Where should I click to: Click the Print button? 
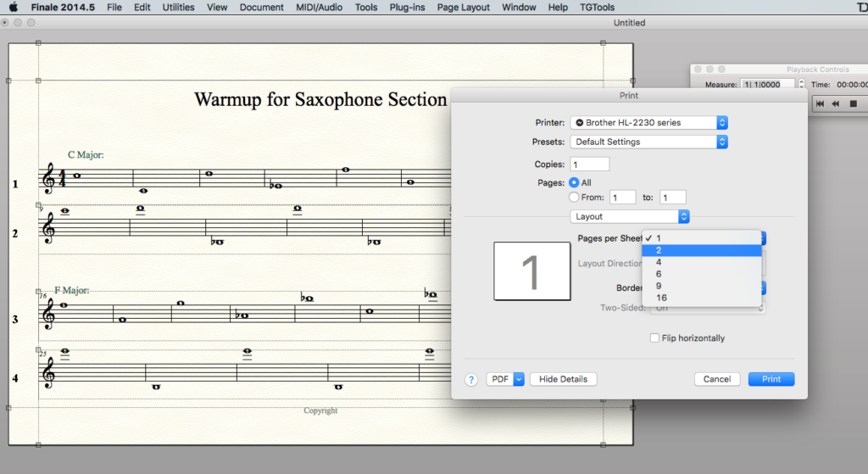click(x=771, y=379)
